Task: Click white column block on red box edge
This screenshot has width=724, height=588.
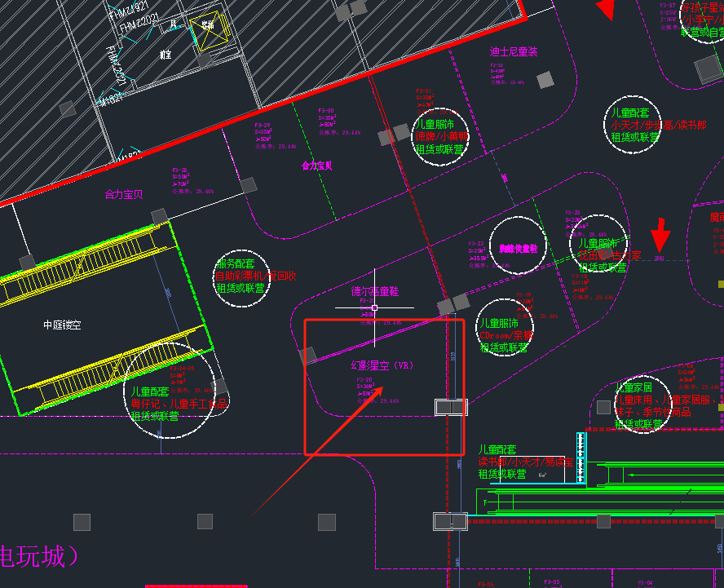Action: pyautogui.click(x=451, y=407)
